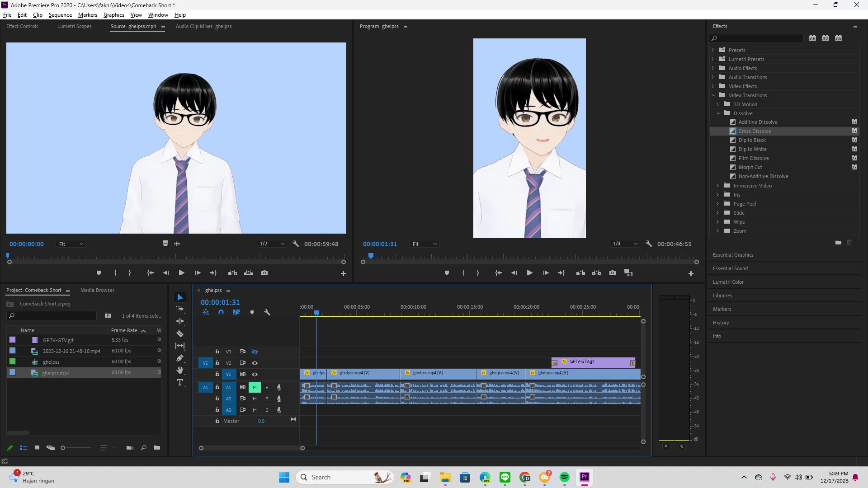Image resolution: width=868 pixels, height=488 pixels.
Task: Toggle Snap in timeline
Action: [221, 312]
